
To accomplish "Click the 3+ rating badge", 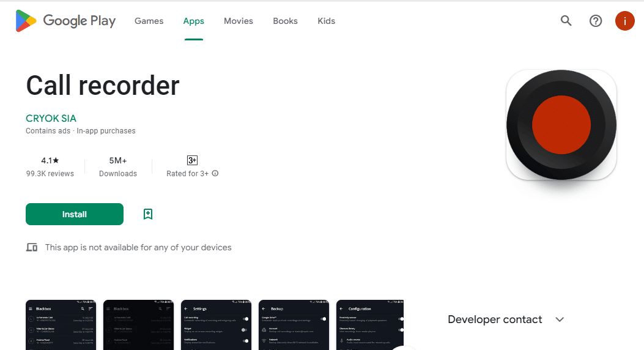I will (192, 160).
